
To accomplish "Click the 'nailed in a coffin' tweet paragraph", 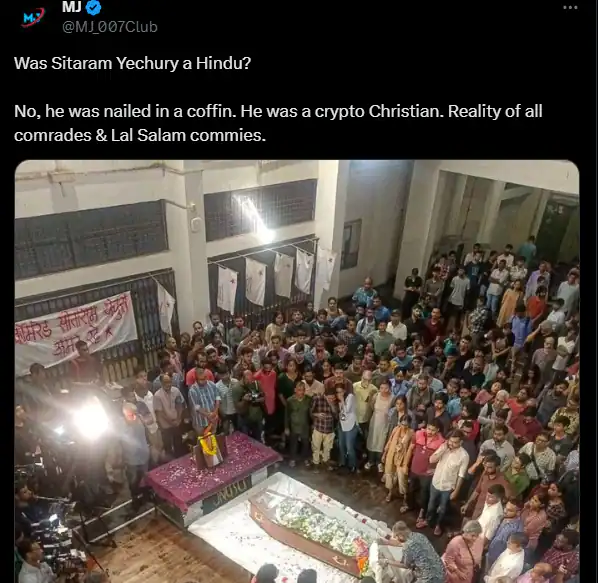I will click(278, 123).
